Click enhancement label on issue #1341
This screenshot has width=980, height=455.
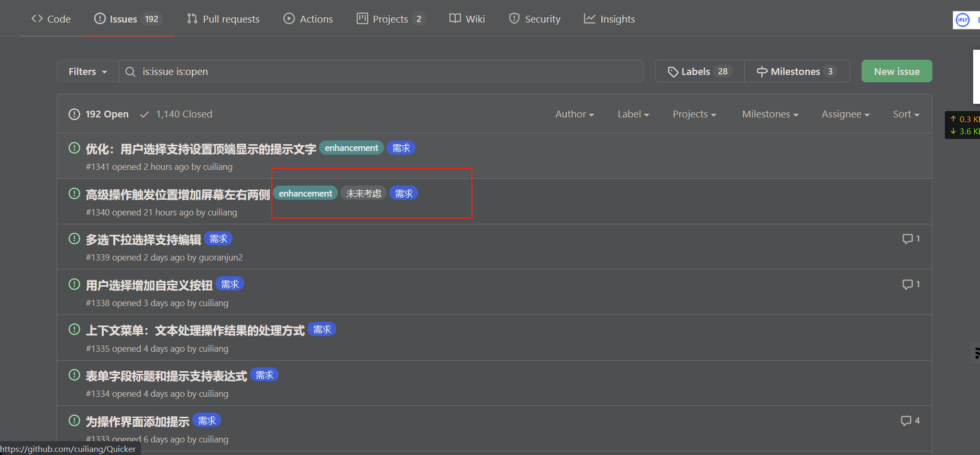(351, 148)
